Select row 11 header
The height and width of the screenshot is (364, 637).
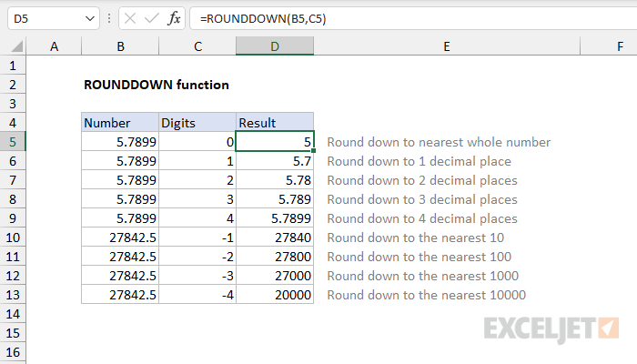click(13, 257)
